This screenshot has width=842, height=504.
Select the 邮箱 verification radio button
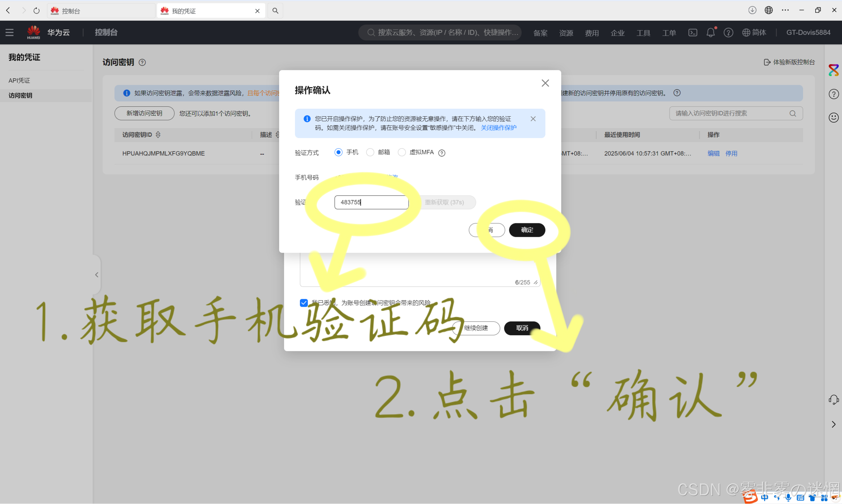(370, 153)
